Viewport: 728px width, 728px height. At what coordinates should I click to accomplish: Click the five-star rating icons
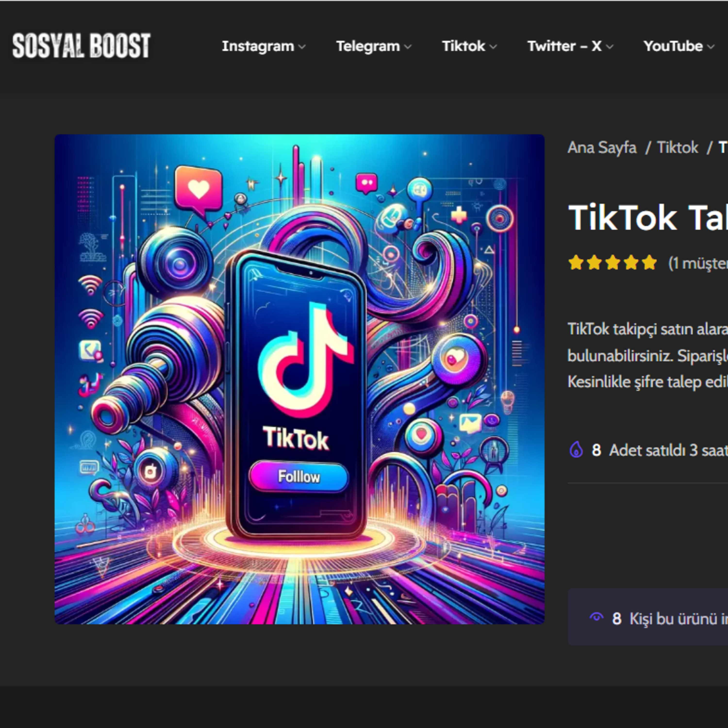click(612, 263)
